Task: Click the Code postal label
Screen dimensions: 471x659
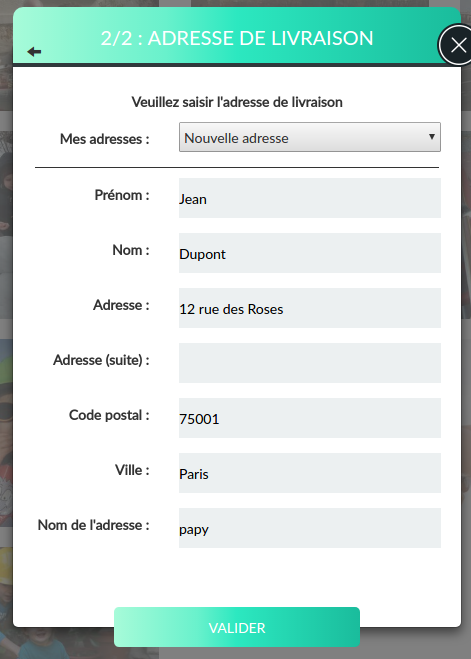Action: tap(109, 415)
